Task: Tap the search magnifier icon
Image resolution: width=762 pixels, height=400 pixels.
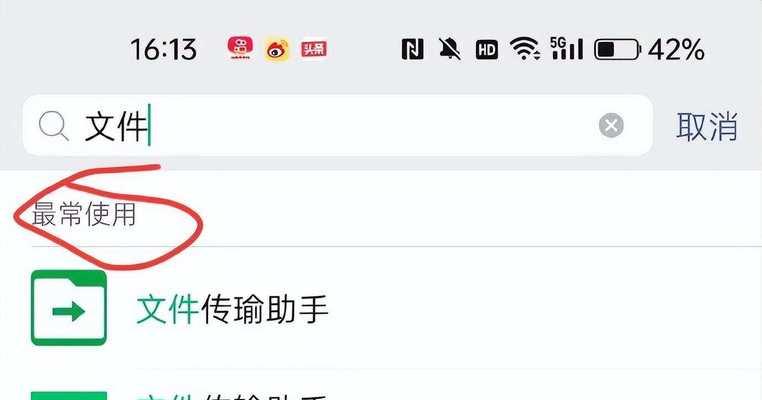Action: [53, 126]
